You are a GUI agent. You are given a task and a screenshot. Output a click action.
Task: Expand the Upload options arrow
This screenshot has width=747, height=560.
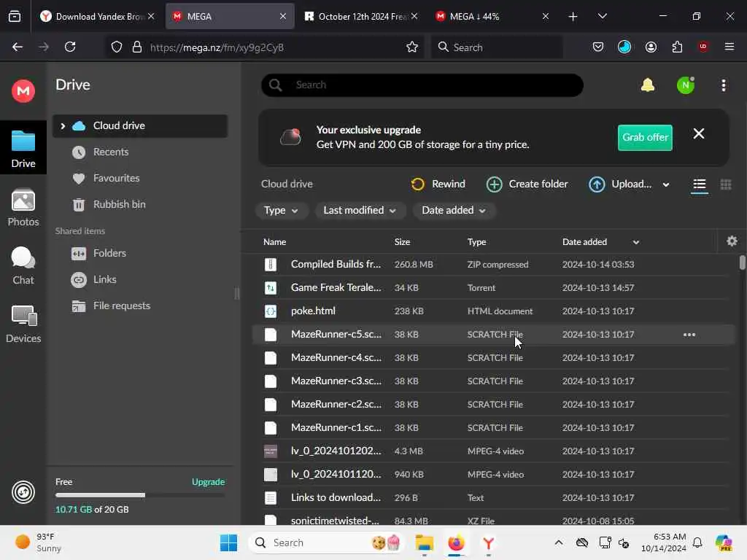[665, 184]
